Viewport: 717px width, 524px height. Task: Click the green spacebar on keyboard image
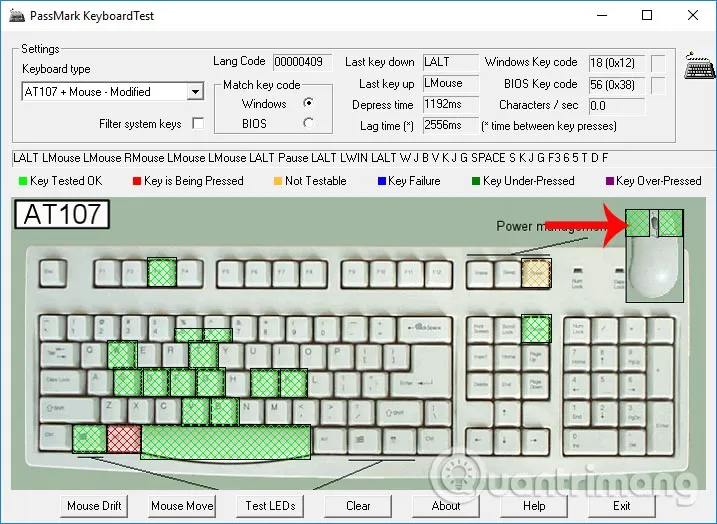click(x=226, y=442)
